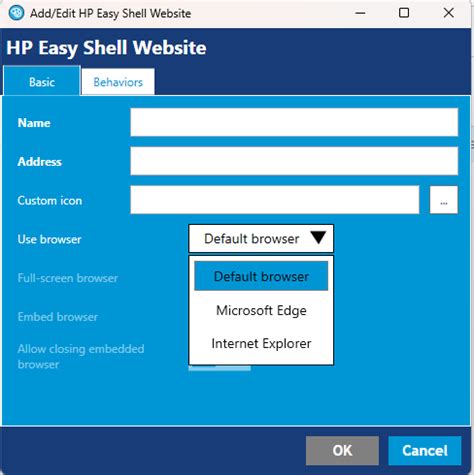Minimize the Add/Edit Website dialog
The image size is (474, 475).
[360, 13]
